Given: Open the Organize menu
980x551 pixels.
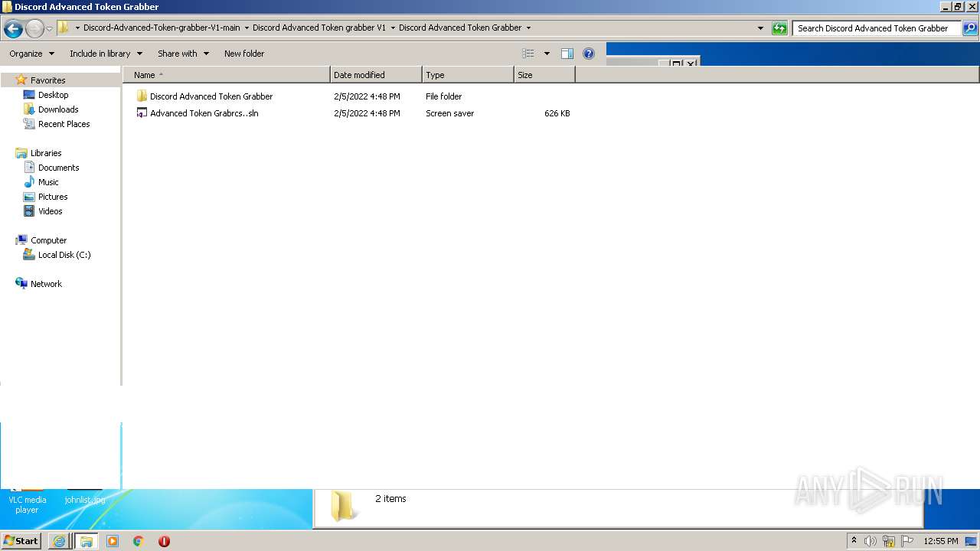Looking at the screenshot, I should pos(31,54).
